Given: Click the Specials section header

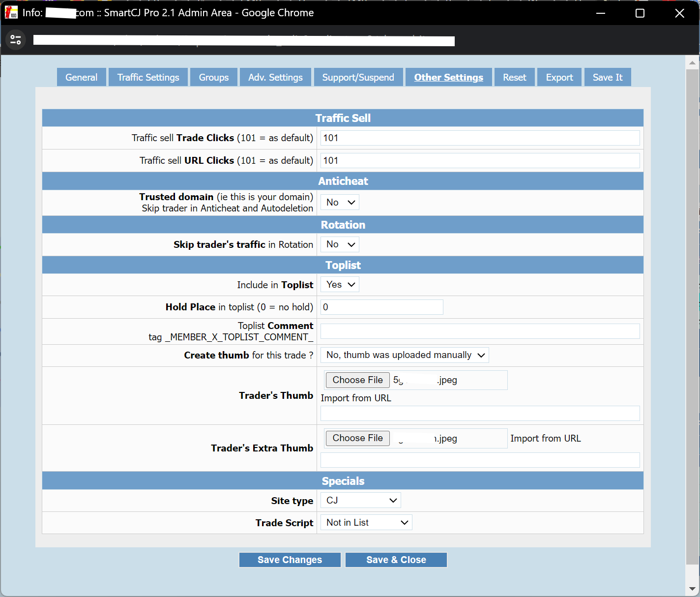Looking at the screenshot, I should 343,481.
